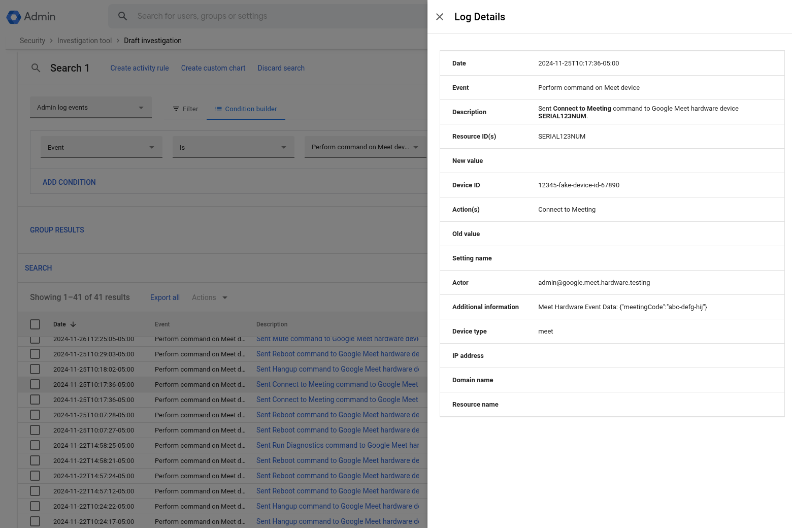
Task: Check the row dated 2024-11-22T14:57:24
Action: pos(35,476)
